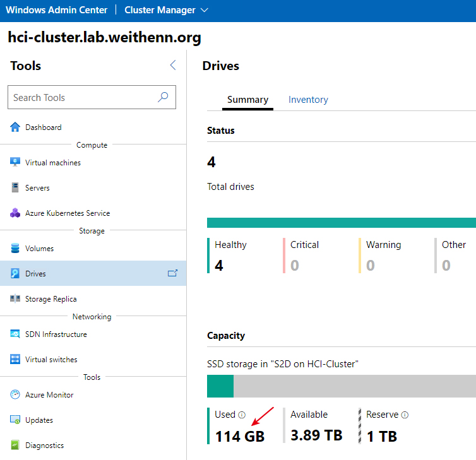The height and width of the screenshot is (460, 476).
Task: Click the info icon next to Reserve
Action: (x=405, y=415)
